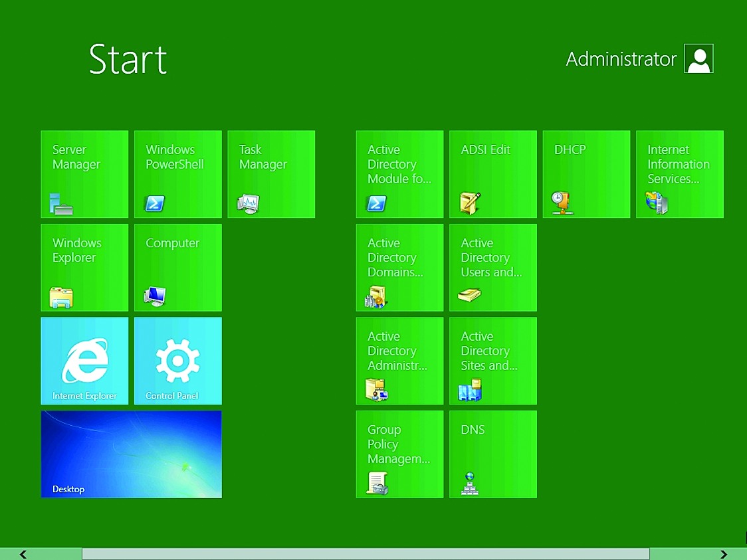747x560 pixels.
Task: Open Active Directory Users and Computers tile
Action: 493,268
